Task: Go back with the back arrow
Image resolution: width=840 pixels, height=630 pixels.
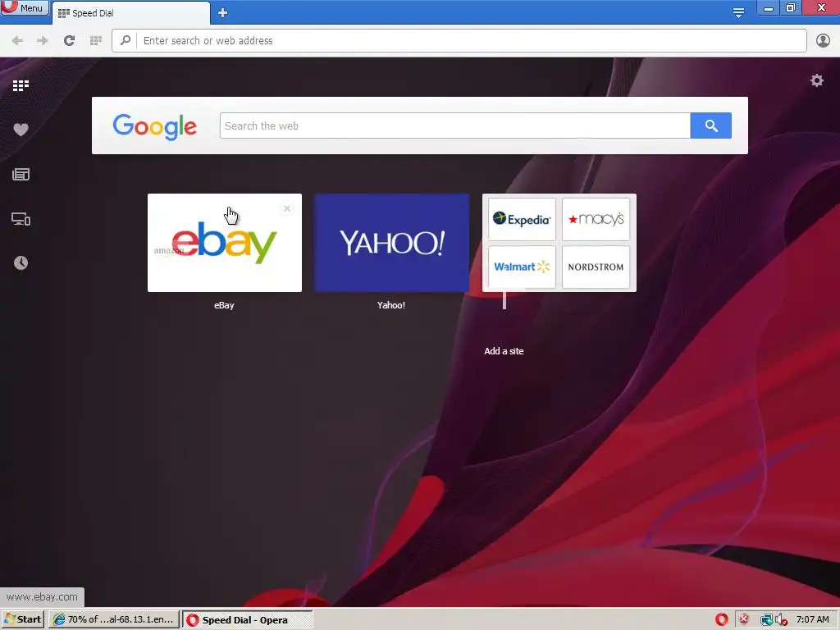Action: tap(17, 41)
